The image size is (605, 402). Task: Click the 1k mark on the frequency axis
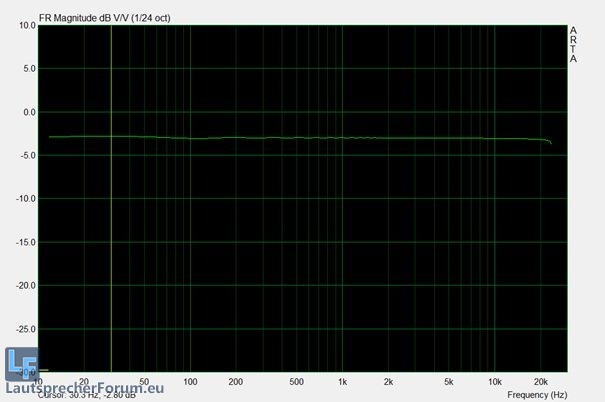tap(342, 381)
